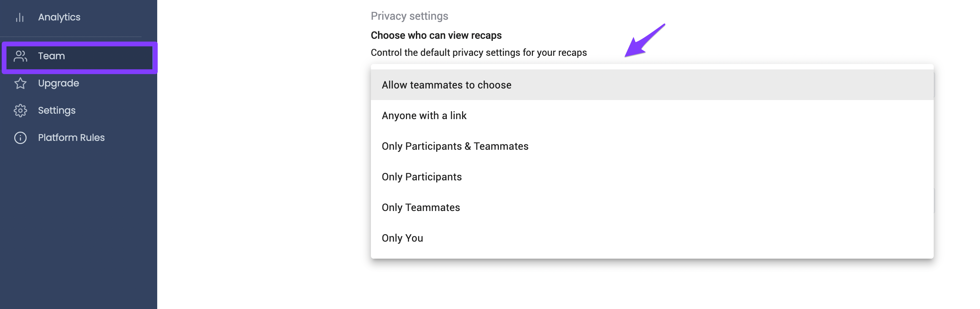Click the default privacy settings description text
980x309 pixels.
478,52
